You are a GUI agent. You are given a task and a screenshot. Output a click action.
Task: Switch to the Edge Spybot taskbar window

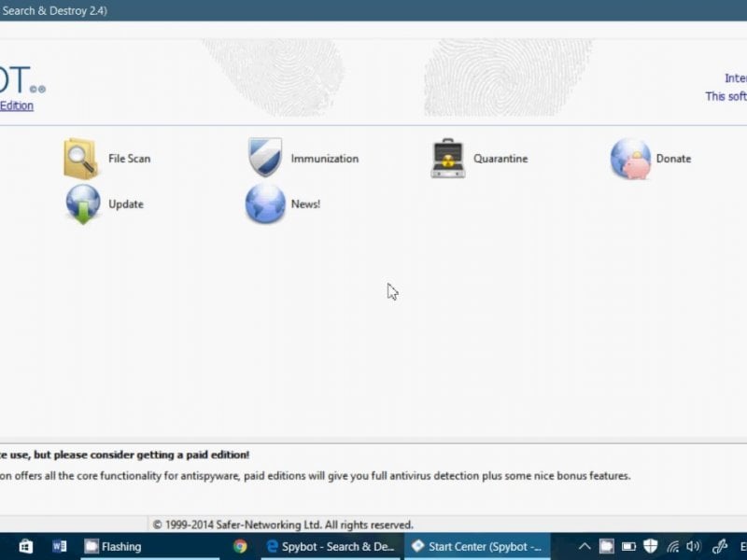331,546
